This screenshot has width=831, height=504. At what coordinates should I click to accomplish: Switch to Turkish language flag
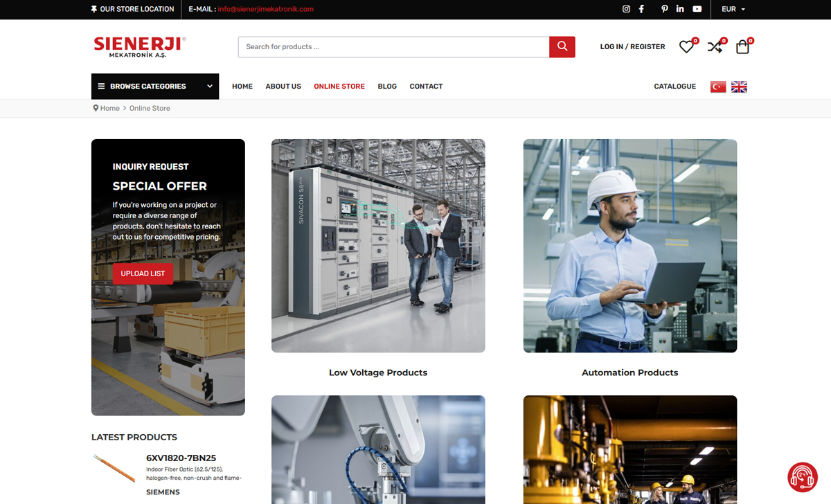[718, 87]
